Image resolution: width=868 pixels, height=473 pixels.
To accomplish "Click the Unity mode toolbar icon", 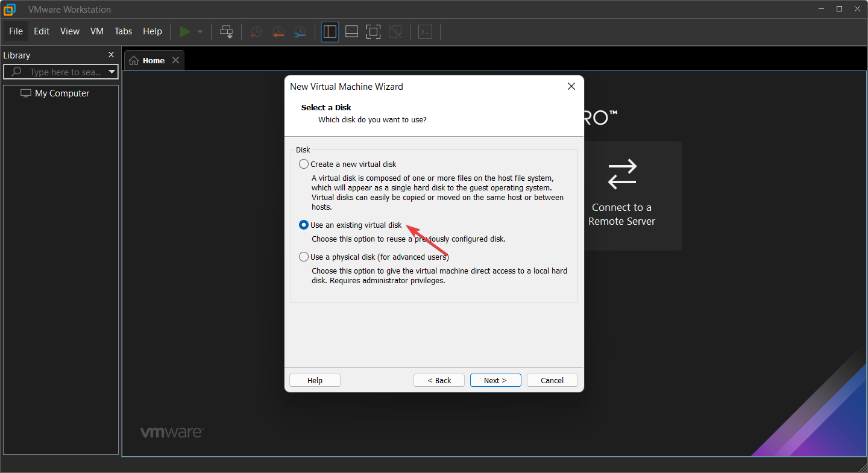I will pos(395,32).
